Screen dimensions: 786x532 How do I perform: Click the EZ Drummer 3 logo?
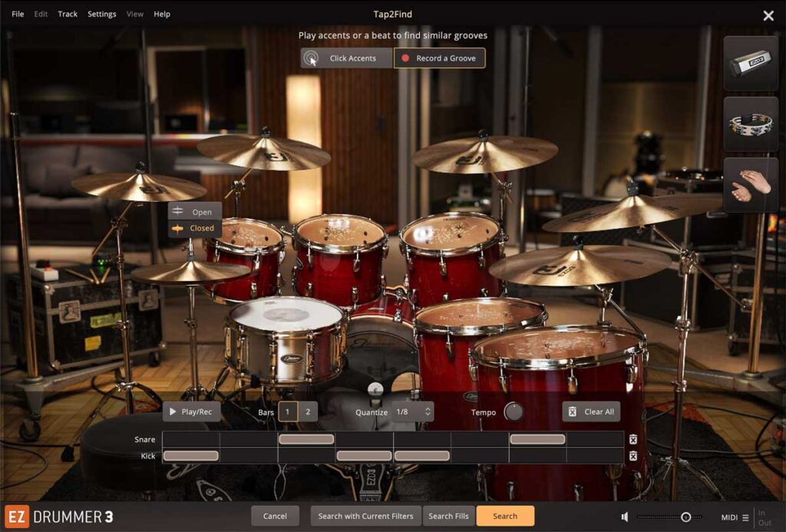pos(58,517)
